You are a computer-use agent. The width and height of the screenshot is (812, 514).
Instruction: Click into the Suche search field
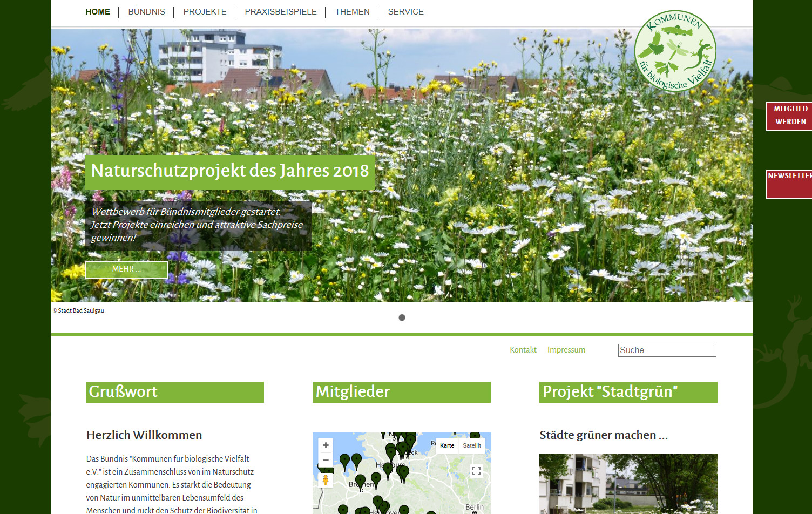[x=667, y=350]
